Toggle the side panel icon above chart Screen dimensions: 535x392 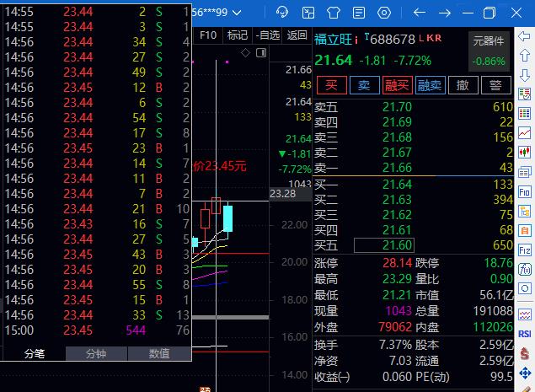pyautogui.click(x=261, y=53)
